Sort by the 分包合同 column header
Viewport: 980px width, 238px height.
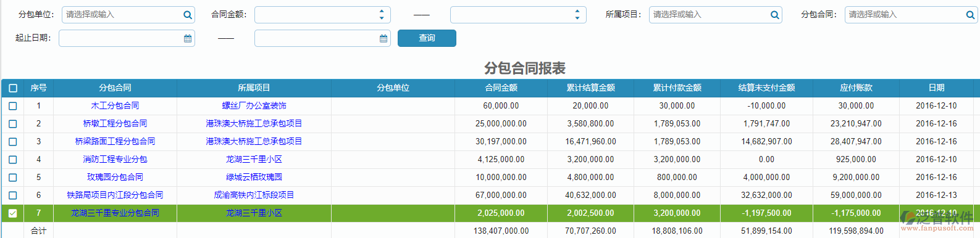click(x=115, y=88)
